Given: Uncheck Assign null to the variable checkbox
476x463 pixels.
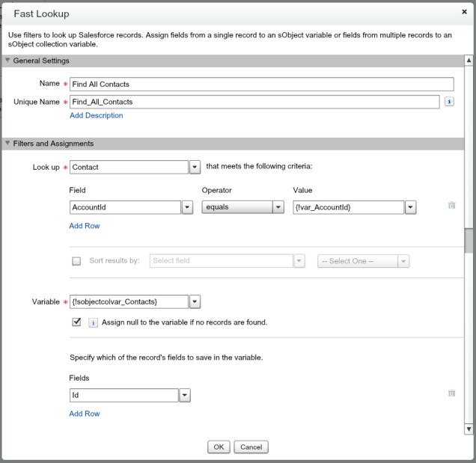Looking at the screenshot, I should click(x=76, y=322).
